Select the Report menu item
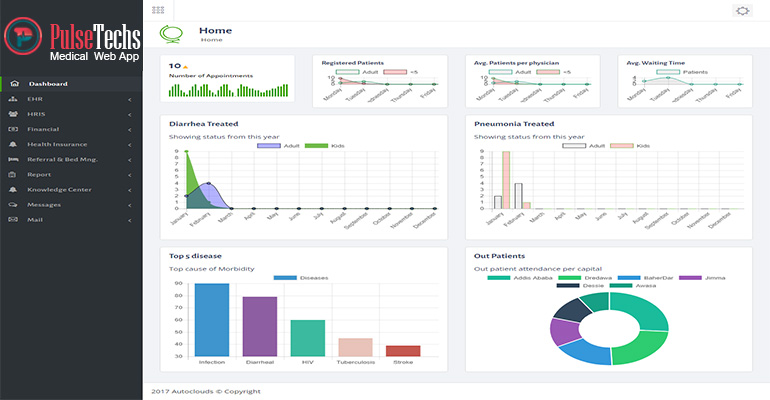The width and height of the screenshot is (770, 400). 39,174
